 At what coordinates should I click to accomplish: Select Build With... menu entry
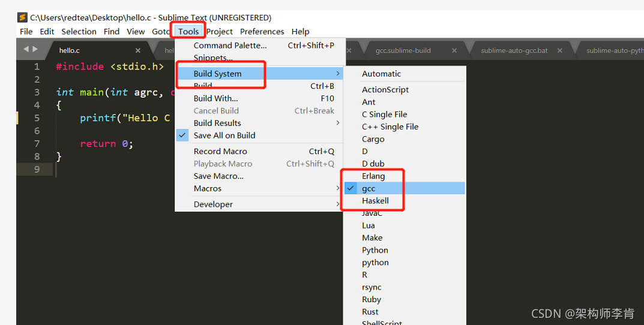coord(215,98)
